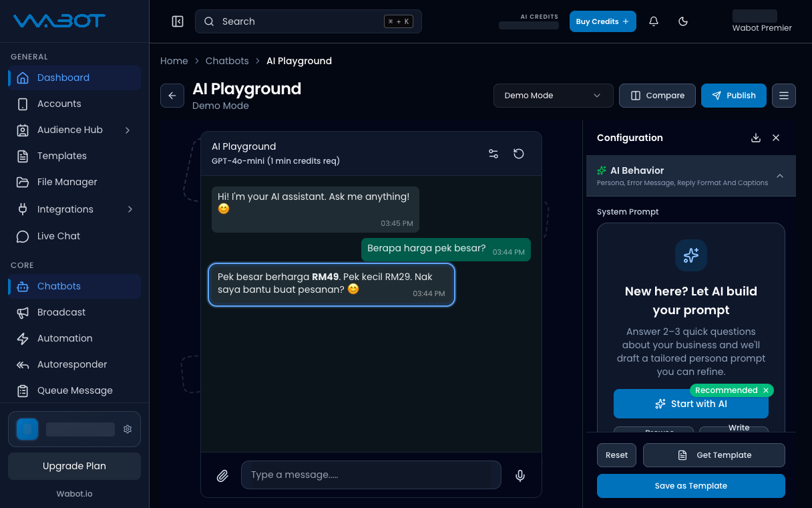Go to Chatbots breadcrumb
812x508 pixels.
click(x=227, y=61)
